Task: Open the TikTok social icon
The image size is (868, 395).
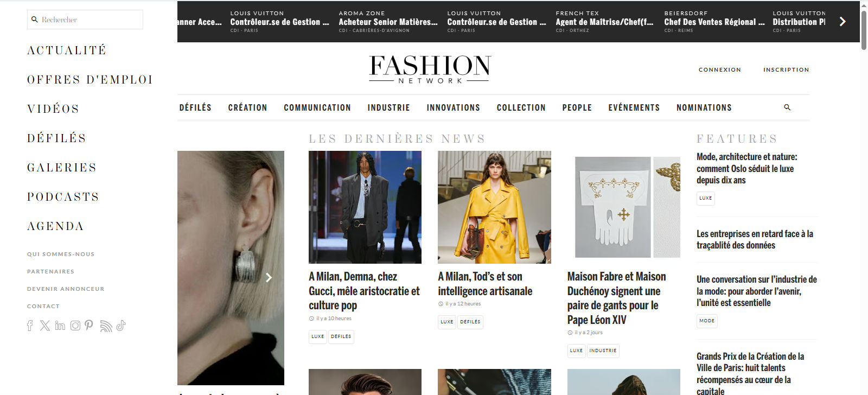Action: (121, 326)
